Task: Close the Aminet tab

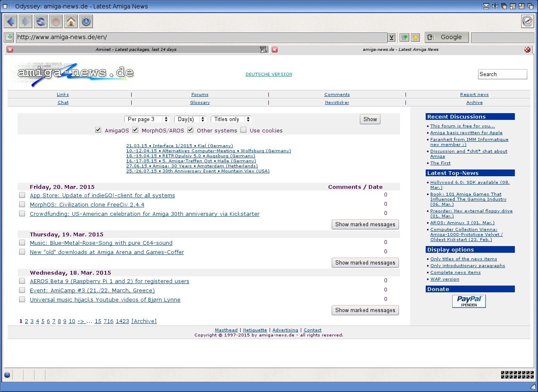Action: 10,50
